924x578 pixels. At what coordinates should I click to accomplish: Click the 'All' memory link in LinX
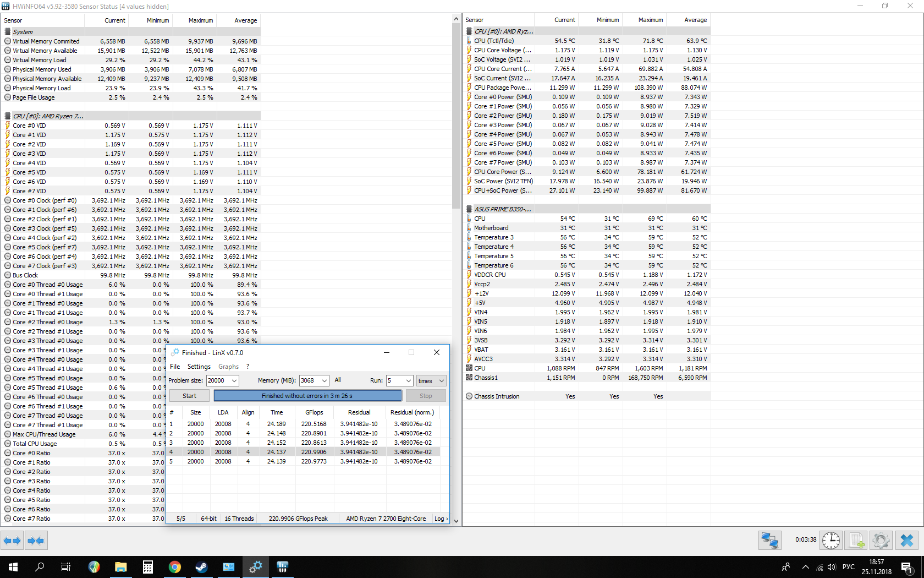(x=338, y=380)
